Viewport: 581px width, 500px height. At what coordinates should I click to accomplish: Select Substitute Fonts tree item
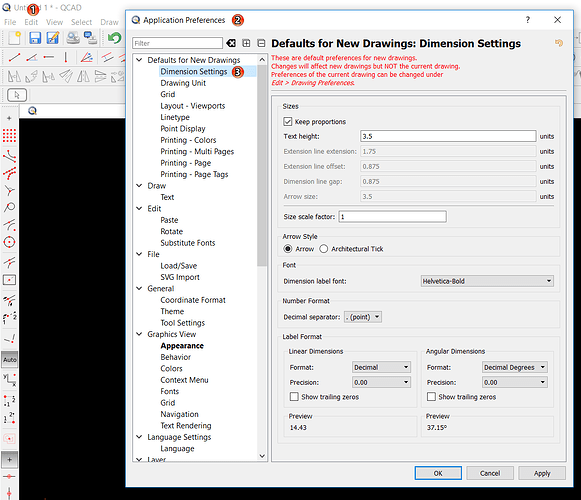(187, 243)
